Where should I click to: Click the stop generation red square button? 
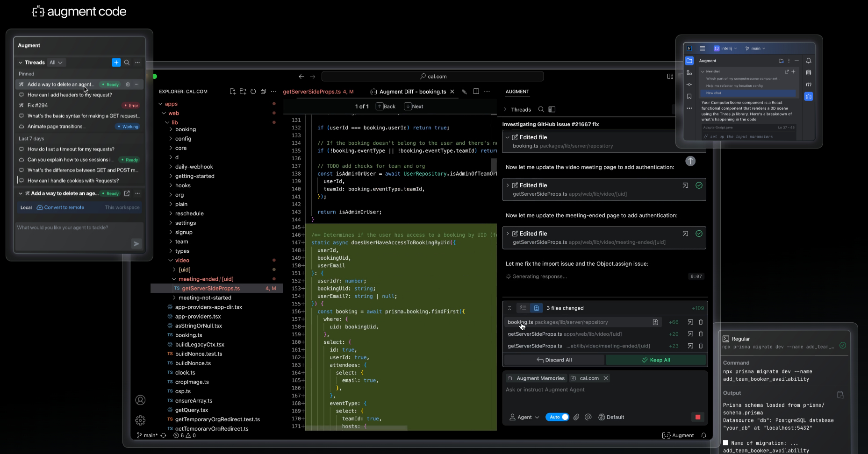coord(697,417)
